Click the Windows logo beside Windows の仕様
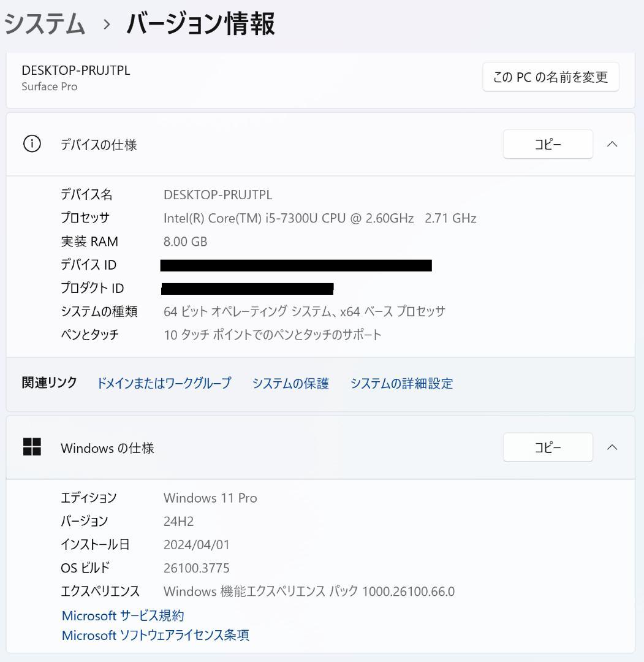 tap(33, 447)
